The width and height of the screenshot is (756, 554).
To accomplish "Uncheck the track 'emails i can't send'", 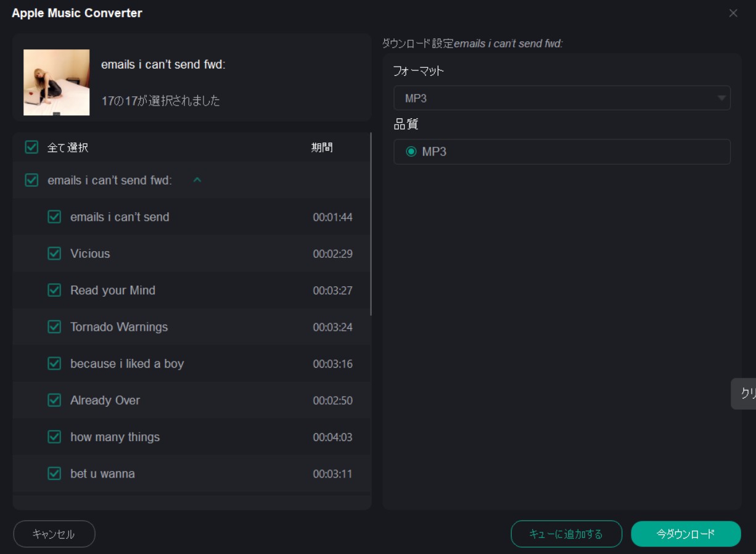I will 54,217.
